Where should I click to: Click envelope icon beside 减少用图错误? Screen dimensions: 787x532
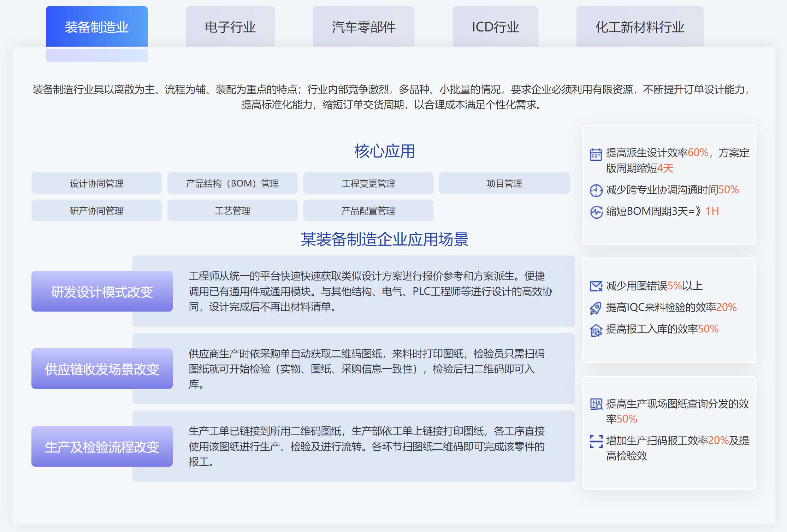point(596,286)
